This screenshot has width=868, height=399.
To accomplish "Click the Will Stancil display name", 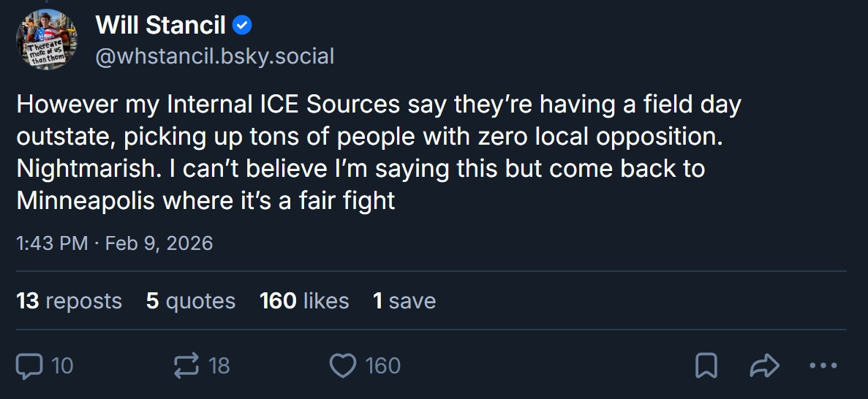I will pyautogui.click(x=160, y=26).
